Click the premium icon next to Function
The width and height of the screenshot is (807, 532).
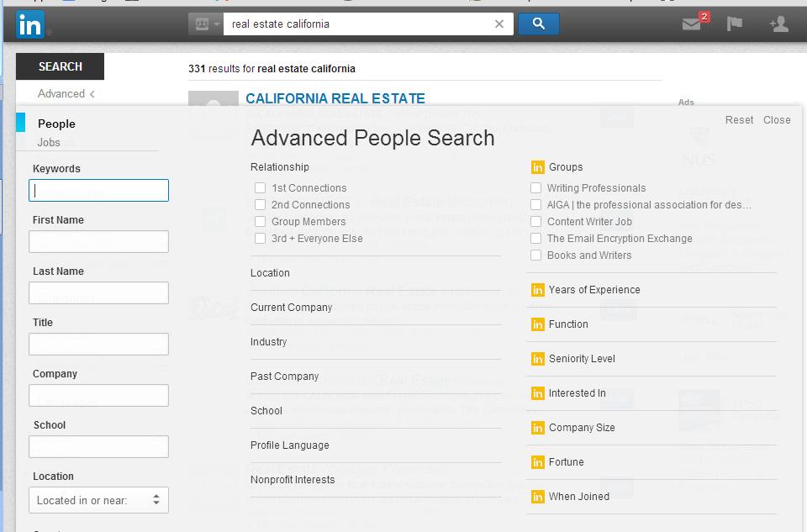[537, 324]
